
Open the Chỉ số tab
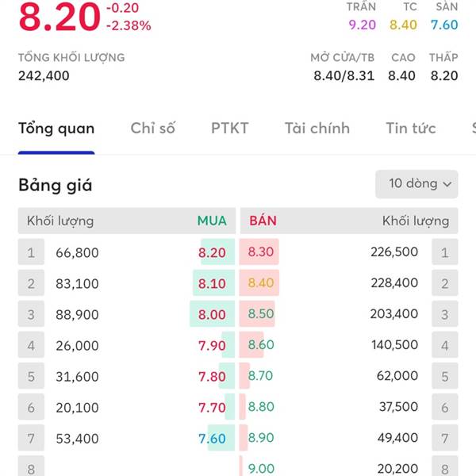[x=152, y=129]
